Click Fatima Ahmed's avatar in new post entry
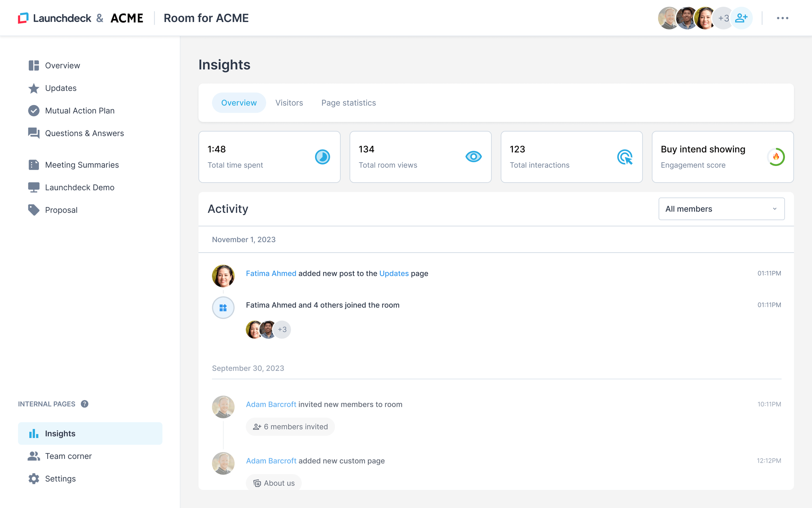The height and width of the screenshot is (508, 812). coord(223,276)
